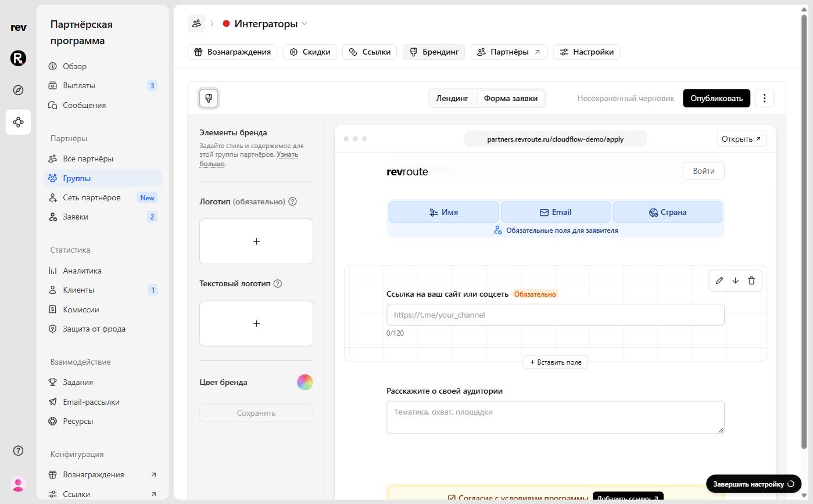Focus the site or social link input

point(556,315)
